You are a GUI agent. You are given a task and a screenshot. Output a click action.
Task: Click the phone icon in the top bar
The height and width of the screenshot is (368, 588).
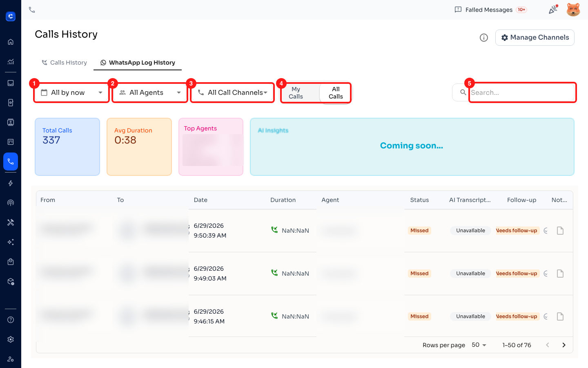click(x=32, y=10)
